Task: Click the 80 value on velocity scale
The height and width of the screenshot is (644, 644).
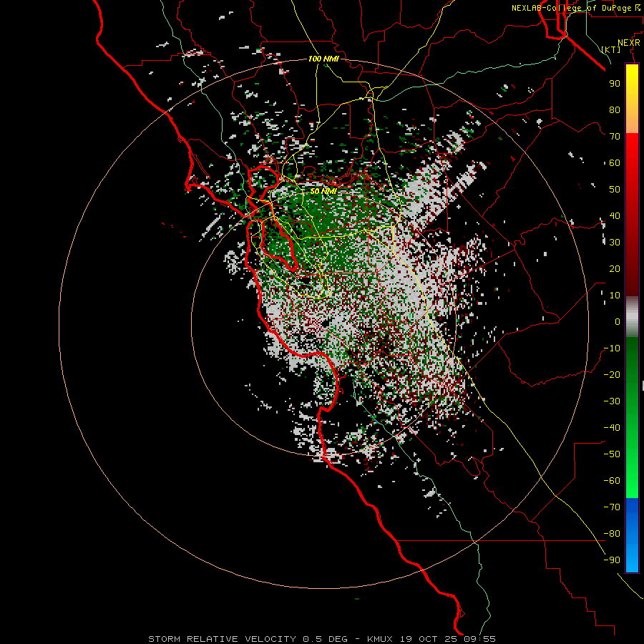Action: (615, 109)
